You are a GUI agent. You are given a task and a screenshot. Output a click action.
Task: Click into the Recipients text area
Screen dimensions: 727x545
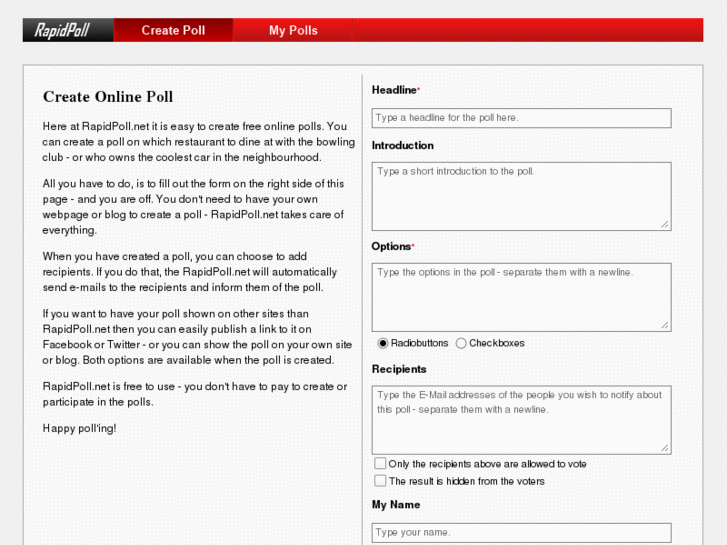point(521,420)
